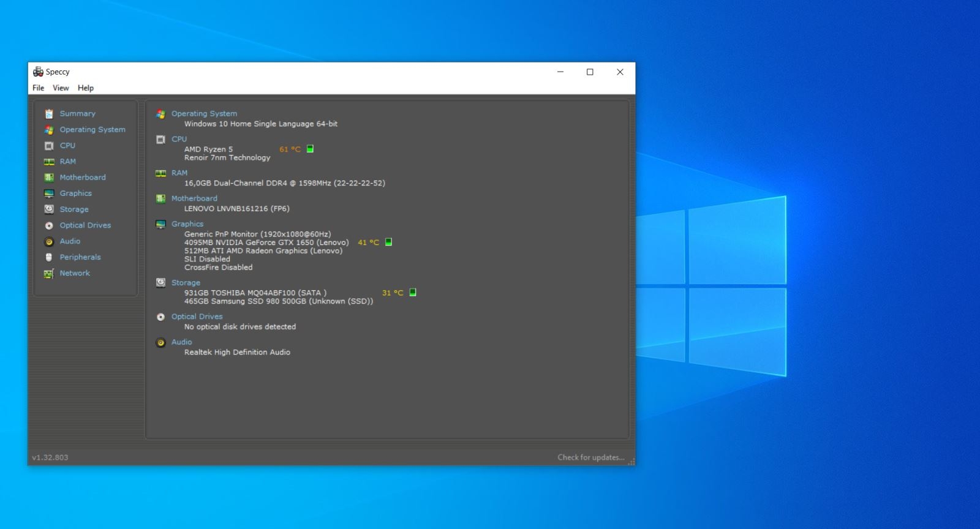Image resolution: width=980 pixels, height=529 pixels.
Task: Click 'No optical disk drives detected' text
Action: click(x=240, y=327)
